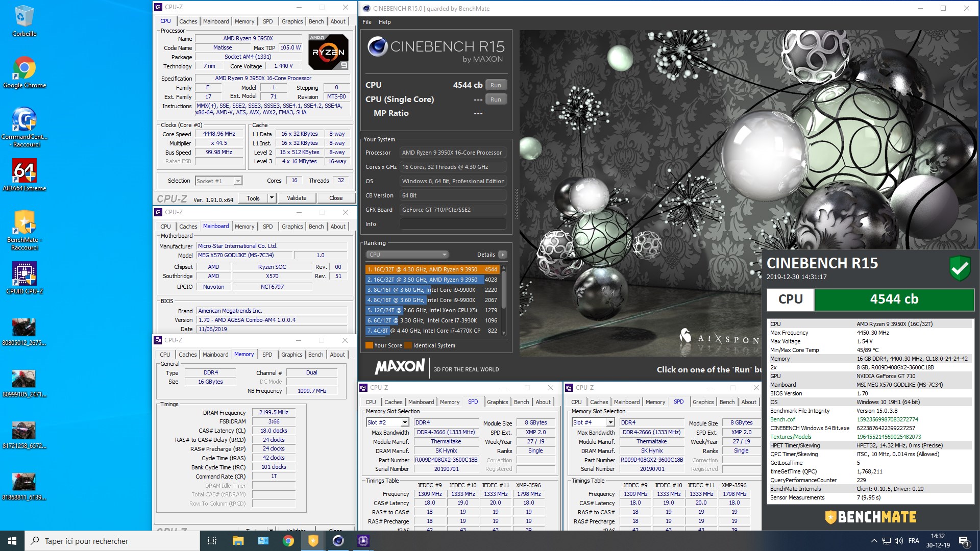
Task: Click Bench.cof link in BenchMate panel
Action: 782,419
